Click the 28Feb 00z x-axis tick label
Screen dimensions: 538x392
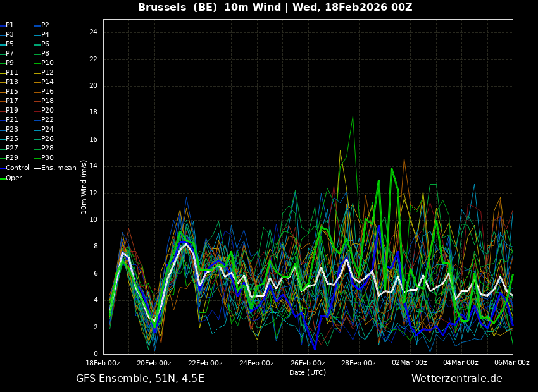tap(359, 363)
